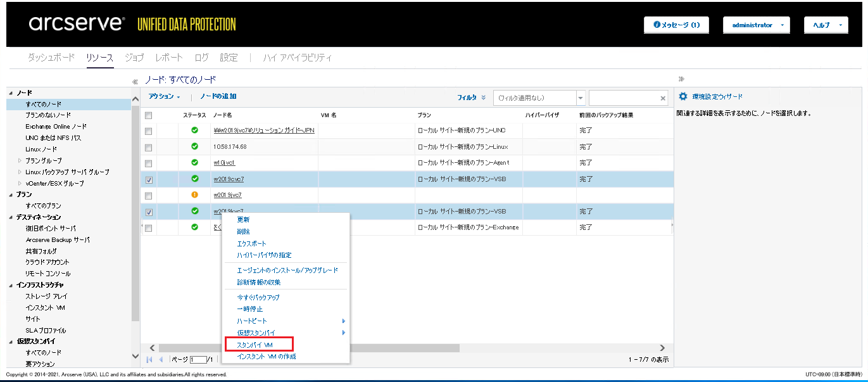Check the box for node w2019jvc7
The height and width of the screenshot is (382, 868).
click(x=149, y=196)
